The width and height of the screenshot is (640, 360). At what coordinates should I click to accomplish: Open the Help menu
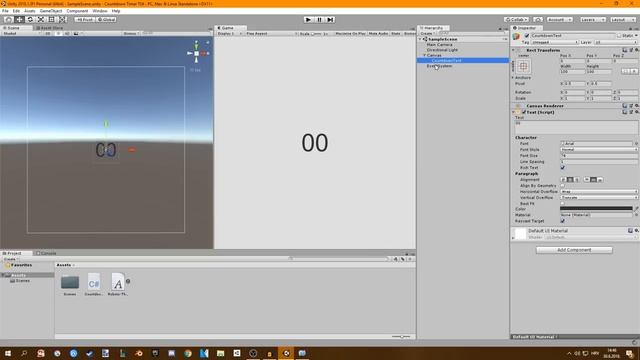116,11
